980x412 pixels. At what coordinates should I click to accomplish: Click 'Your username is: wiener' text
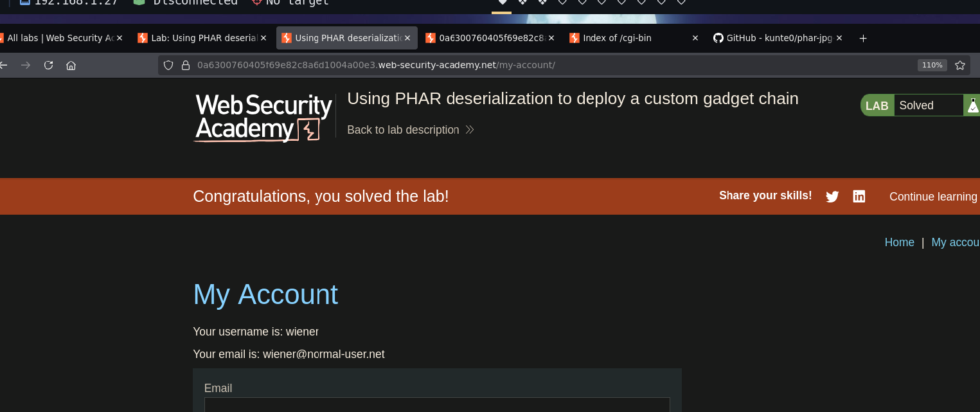point(256,332)
